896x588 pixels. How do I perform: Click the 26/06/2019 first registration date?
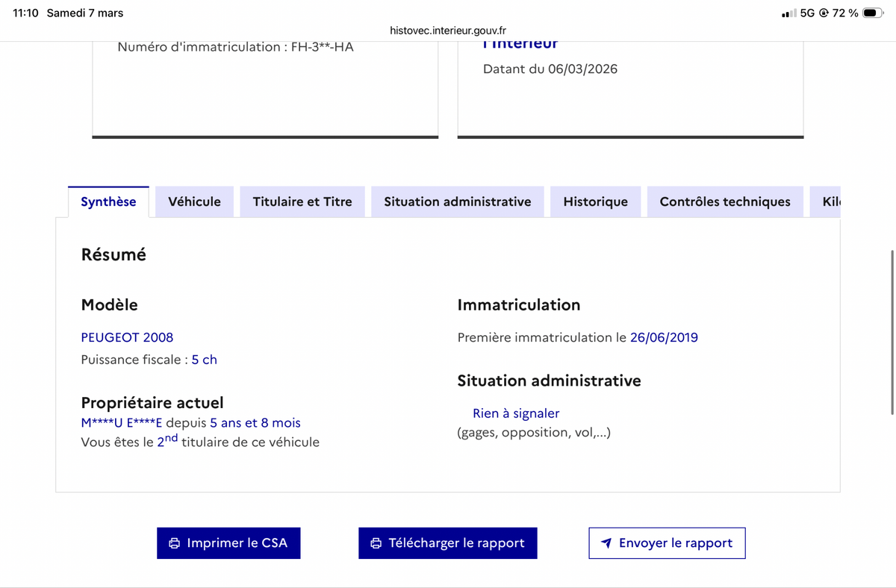[x=664, y=337]
